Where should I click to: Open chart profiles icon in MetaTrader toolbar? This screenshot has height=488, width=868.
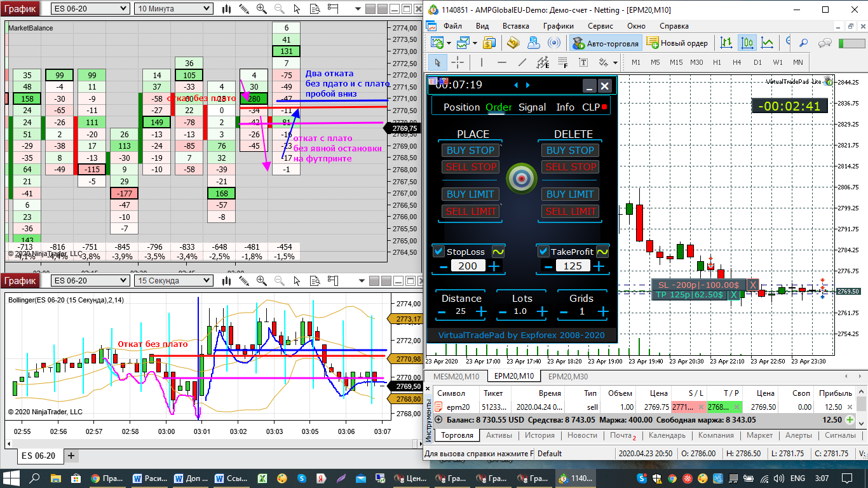(463, 43)
